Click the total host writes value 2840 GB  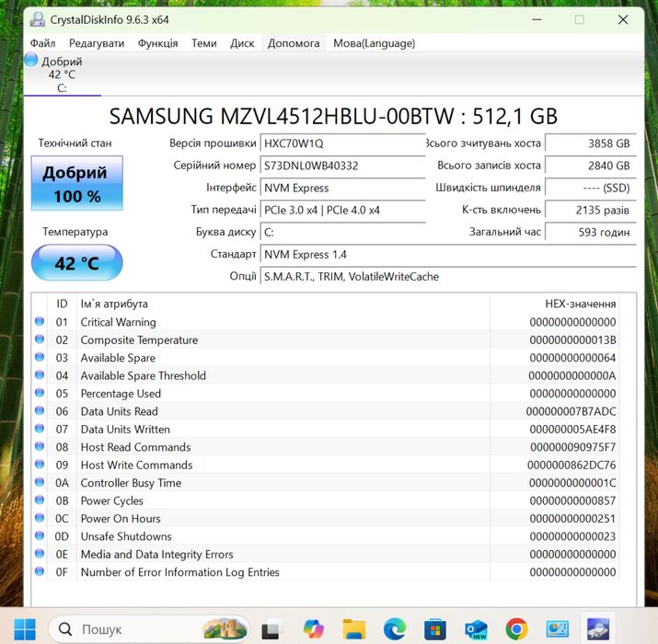(x=591, y=166)
